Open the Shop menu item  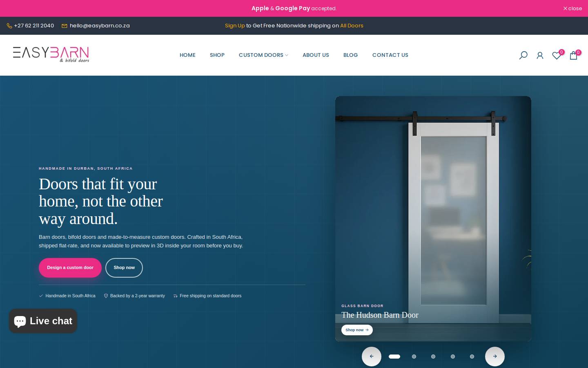coord(217,55)
